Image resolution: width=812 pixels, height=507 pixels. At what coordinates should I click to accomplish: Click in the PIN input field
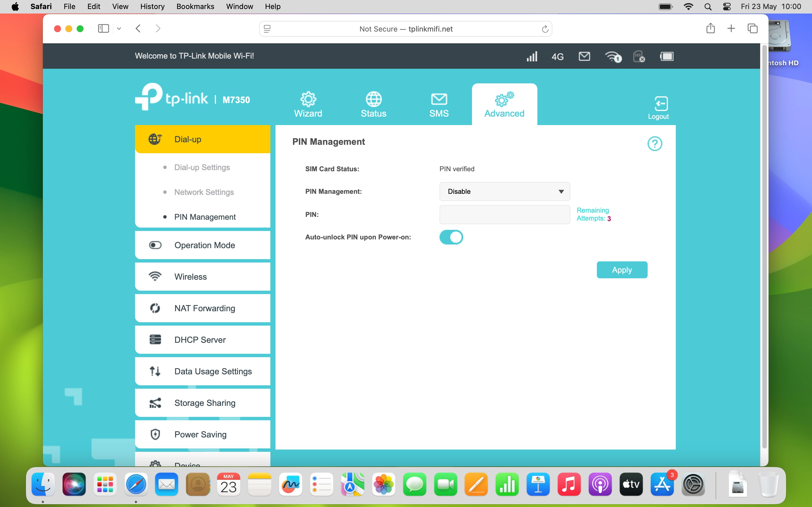504,215
